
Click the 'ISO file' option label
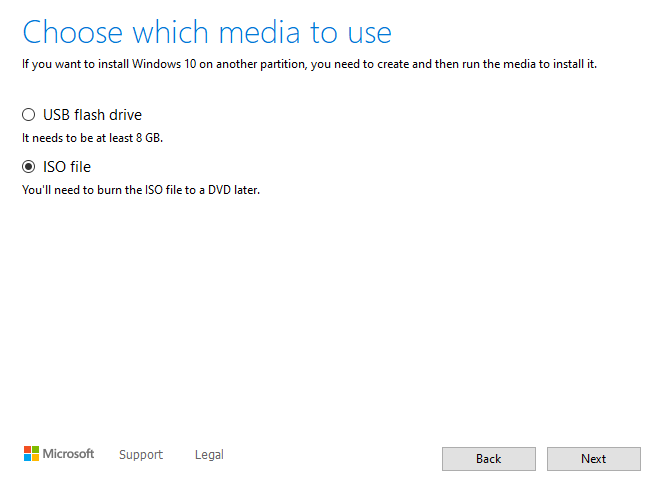(67, 167)
